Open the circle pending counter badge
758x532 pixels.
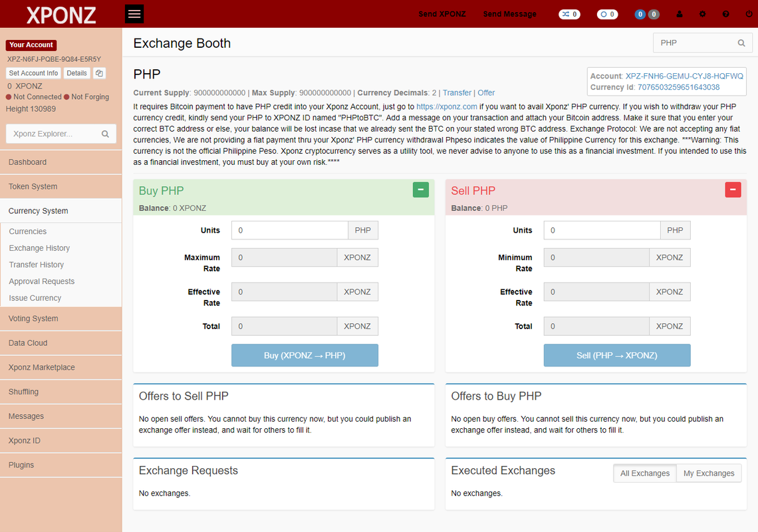coord(607,15)
